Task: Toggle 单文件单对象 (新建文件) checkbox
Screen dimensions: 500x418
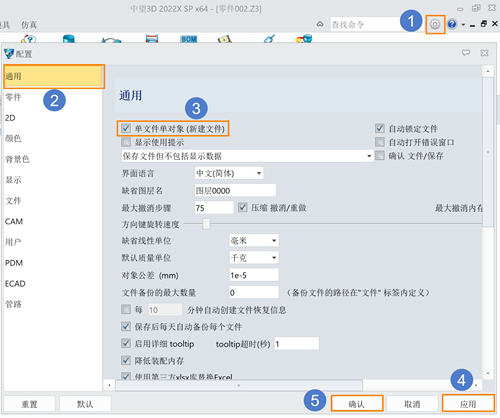Action: tap(126, 128)
